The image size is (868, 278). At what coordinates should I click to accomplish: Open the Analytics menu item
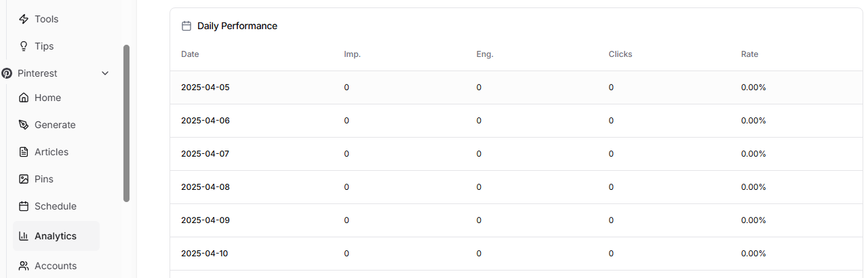tap(56, 236)
